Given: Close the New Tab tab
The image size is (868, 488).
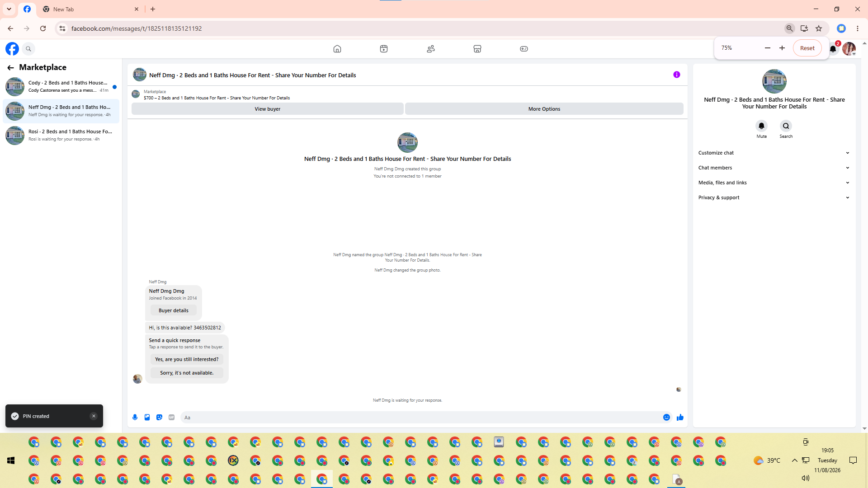Looking at the screenshot, I should [137, 9].
